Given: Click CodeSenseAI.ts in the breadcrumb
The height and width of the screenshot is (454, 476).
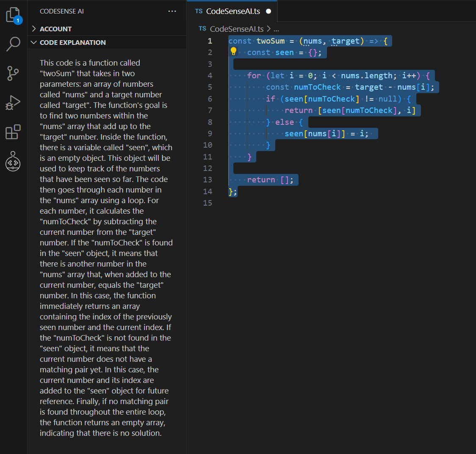Looking at the screenshot, I should point(236,29).
